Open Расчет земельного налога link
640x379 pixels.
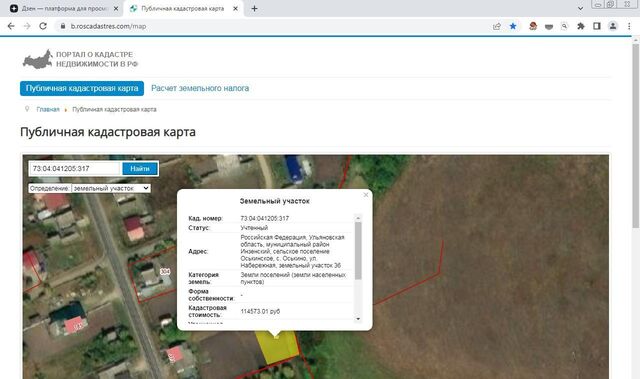click(x=200, y=88)
